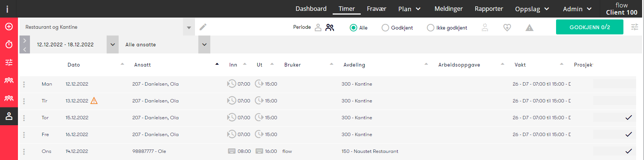Switch Periode to the multiple-people group view icon
Viewport: 644px width, 160px height.
[330, 27]
